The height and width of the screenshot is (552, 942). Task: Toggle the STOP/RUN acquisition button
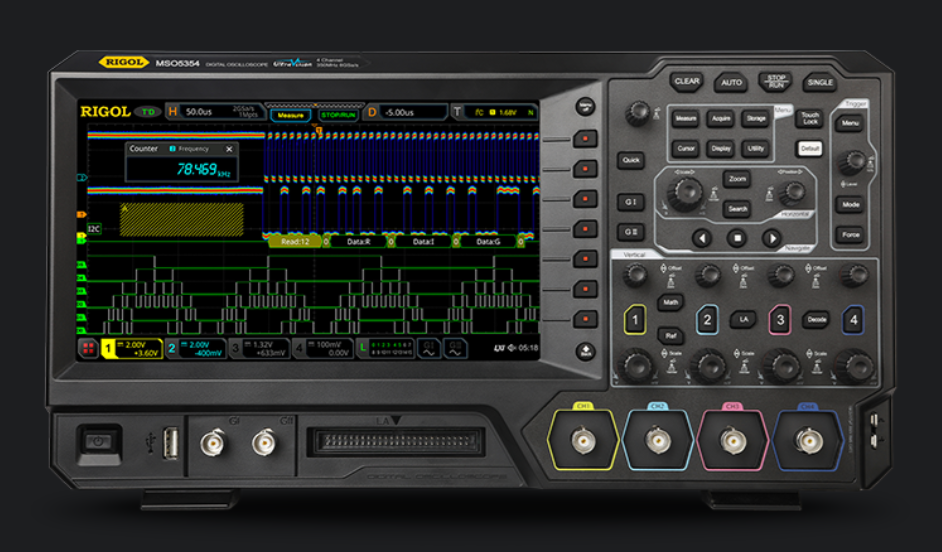[776, 82]
